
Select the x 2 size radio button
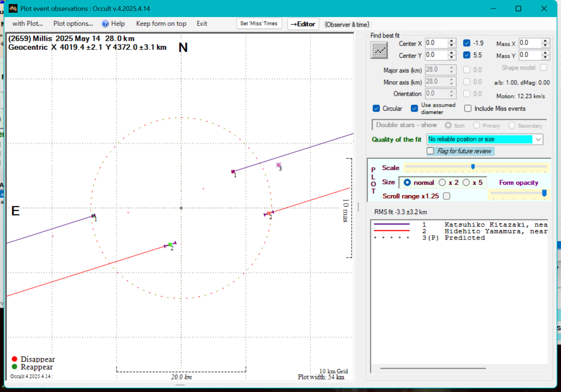(x=442, y=183)
